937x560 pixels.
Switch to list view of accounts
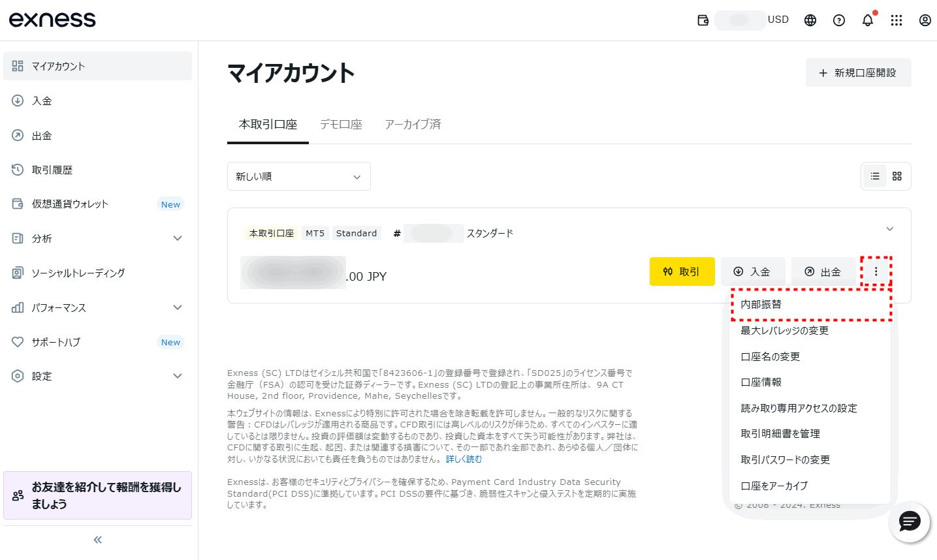[875, 176]
